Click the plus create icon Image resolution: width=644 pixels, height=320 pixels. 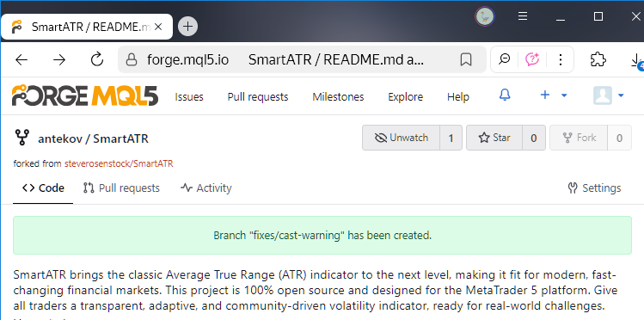click(x=544, y=95)
